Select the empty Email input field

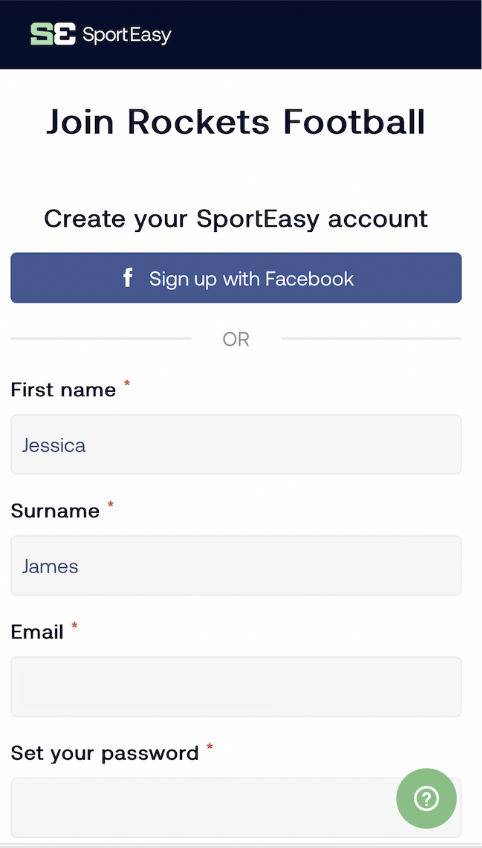click(x=236, y=687)
